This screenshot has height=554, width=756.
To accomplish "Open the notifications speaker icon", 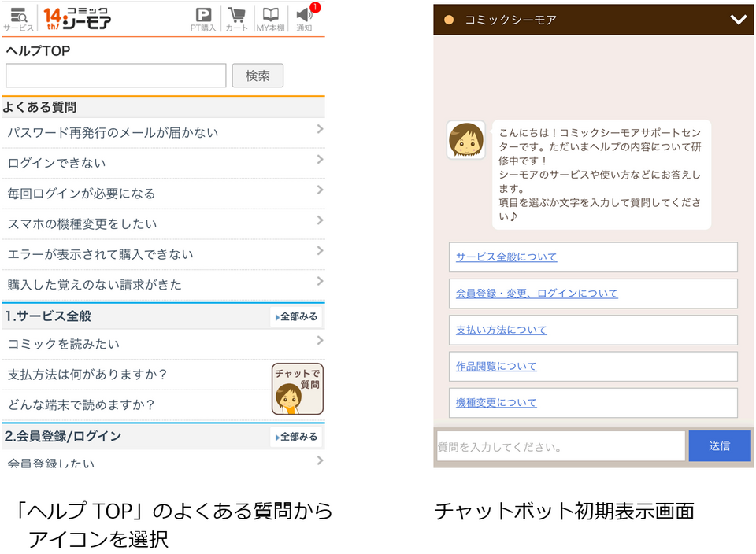I will pos(305,17).
